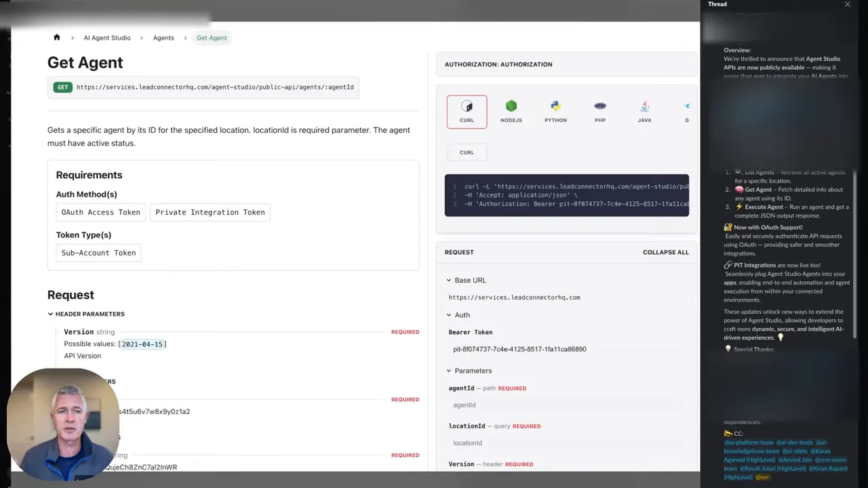This screenshot has width=868, height=488.
Task: Collapse the HEADER PARAMETERS section
Action: click(x=50, y=314)
